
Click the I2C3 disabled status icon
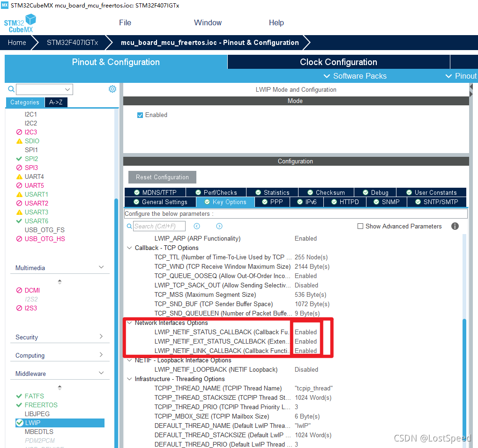click(19, 132)
